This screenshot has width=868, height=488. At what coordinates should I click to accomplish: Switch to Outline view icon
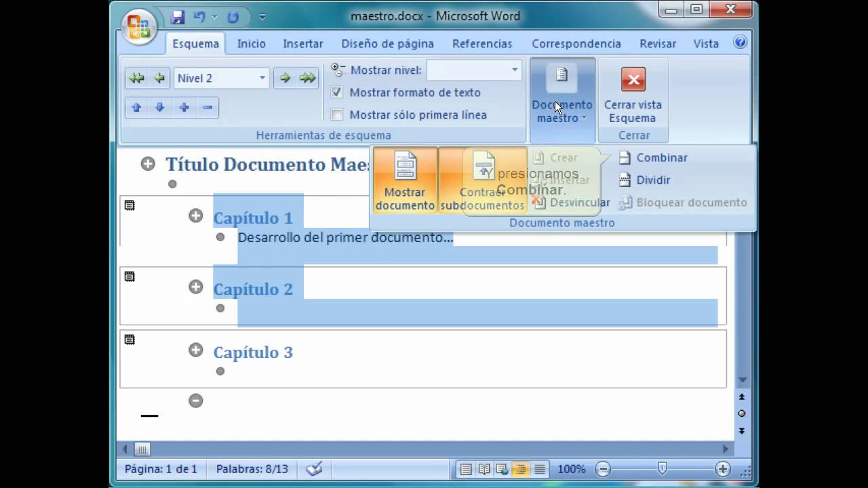click(x=521, y=468)
